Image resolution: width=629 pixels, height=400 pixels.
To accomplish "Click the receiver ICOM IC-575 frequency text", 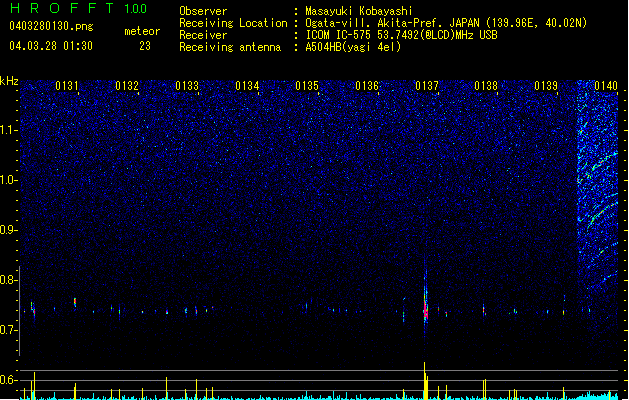I will 401,35.
